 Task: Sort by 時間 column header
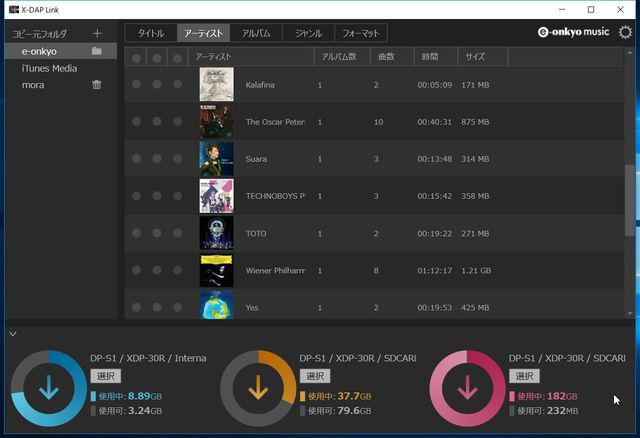[x=436, y=57]
